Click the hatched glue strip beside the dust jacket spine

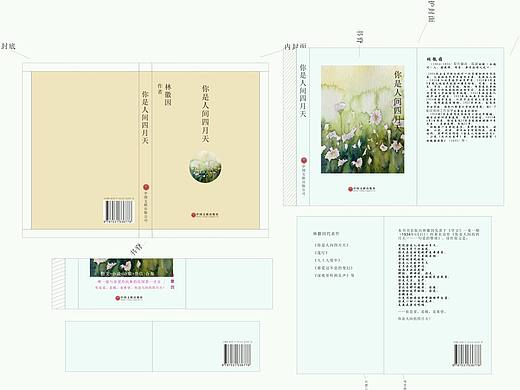click(290, 127)
